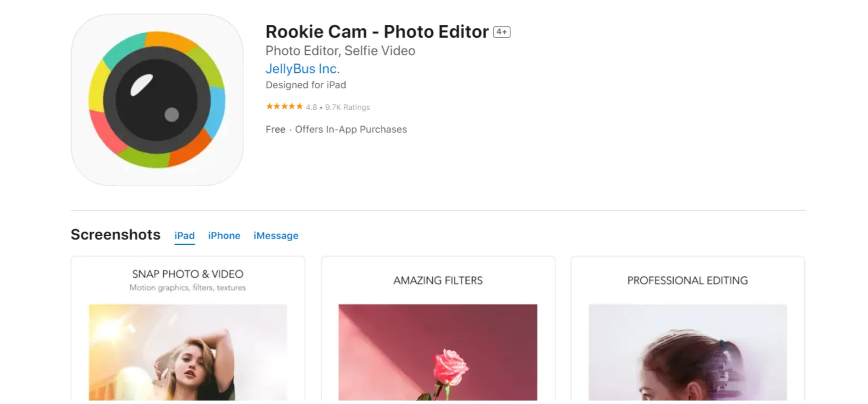Click the SNAP PHOTO & VIDEO heading
The width and height of the screenshot is (868, 404).
click(188, 274)
